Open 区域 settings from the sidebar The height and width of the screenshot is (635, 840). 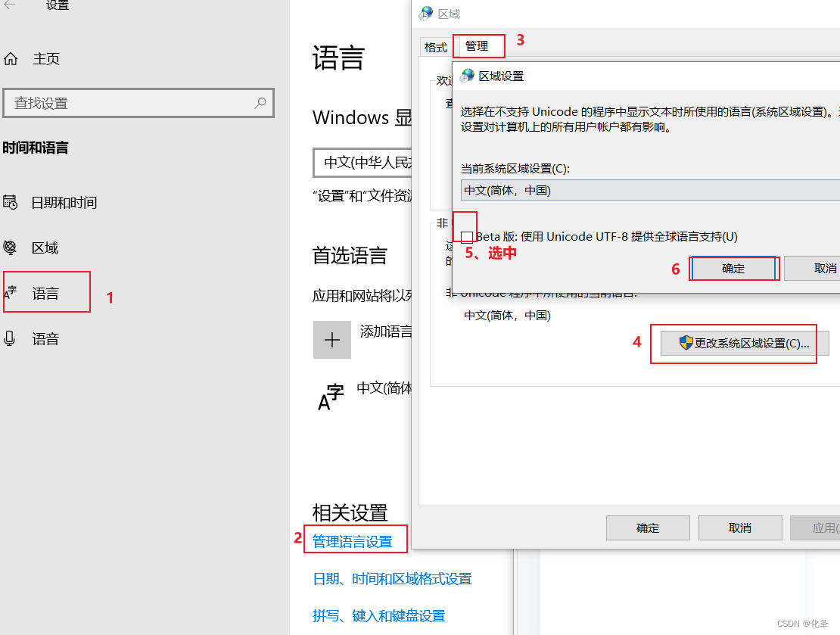(x=45, y=247)
